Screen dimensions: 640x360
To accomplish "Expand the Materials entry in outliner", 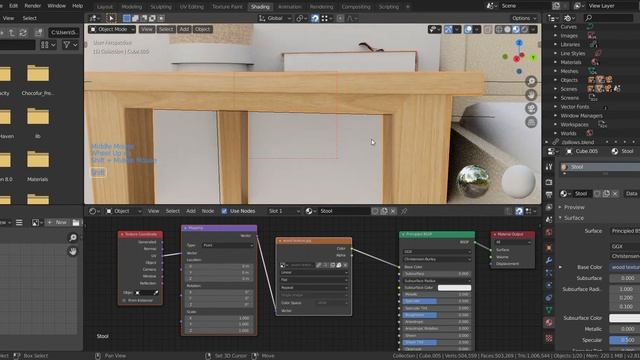I will click(556, 62).
